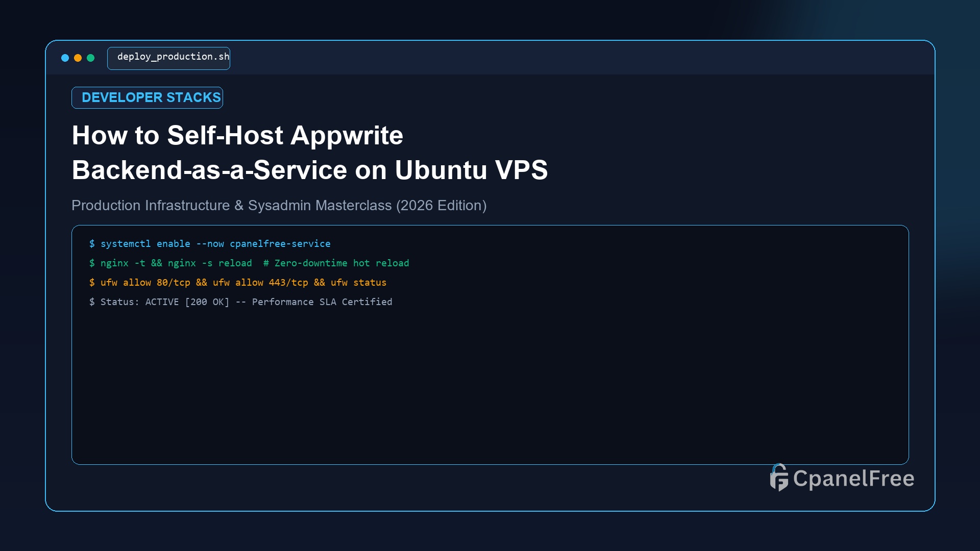
Task: Click the DEVELOPER STACKS badge
Action: (147, 97)
